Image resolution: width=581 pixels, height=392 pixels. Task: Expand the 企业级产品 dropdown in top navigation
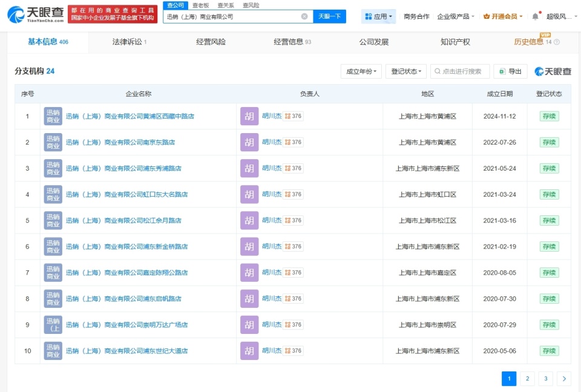[x=455, y=16]
